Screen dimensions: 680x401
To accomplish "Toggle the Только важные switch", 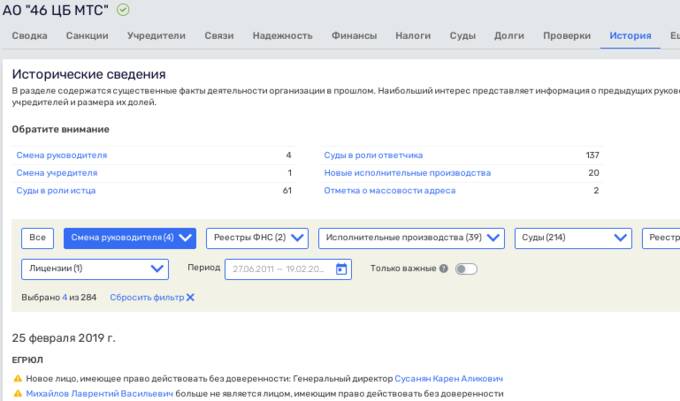I will pyautogui.click(x=466, y=269).
